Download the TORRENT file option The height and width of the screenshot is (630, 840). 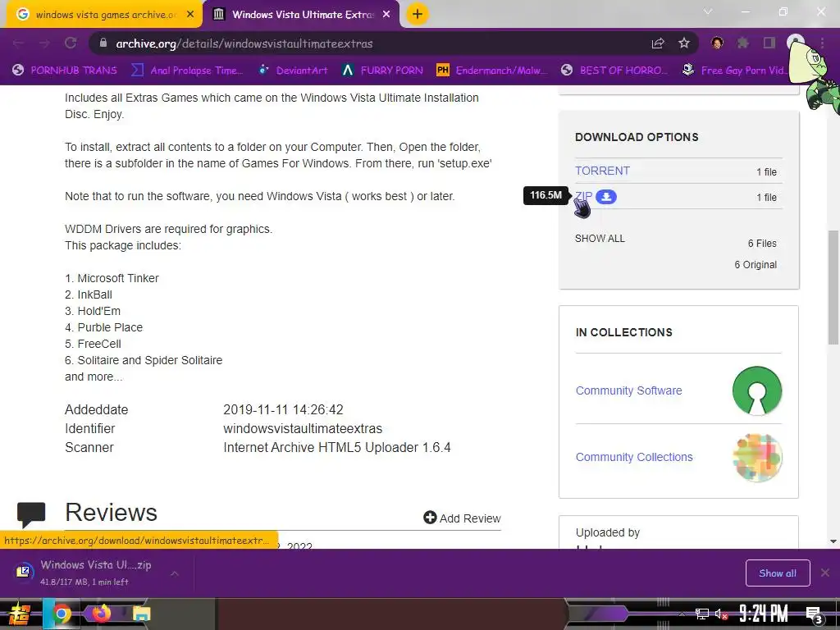point(602,171)
